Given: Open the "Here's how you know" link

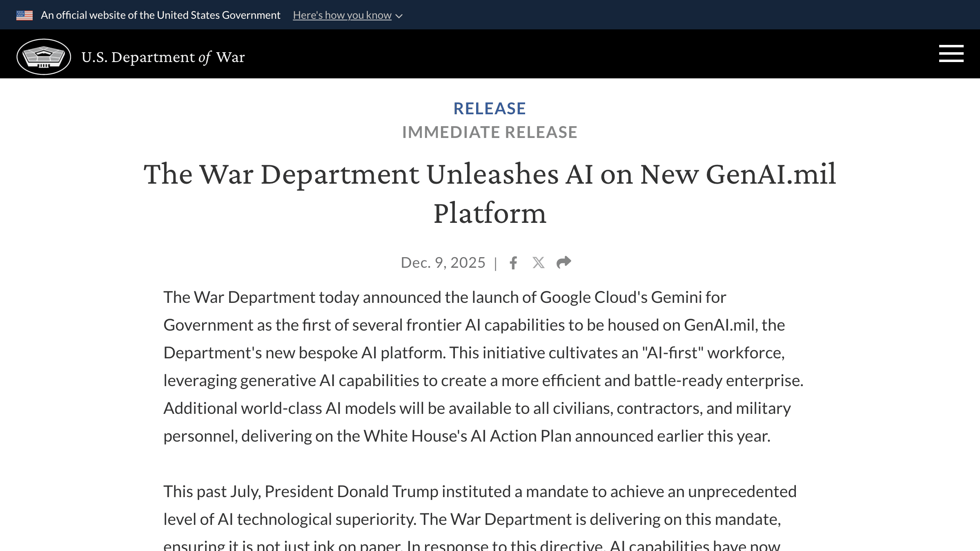Looking at the screenshot, I should point(342,15).
